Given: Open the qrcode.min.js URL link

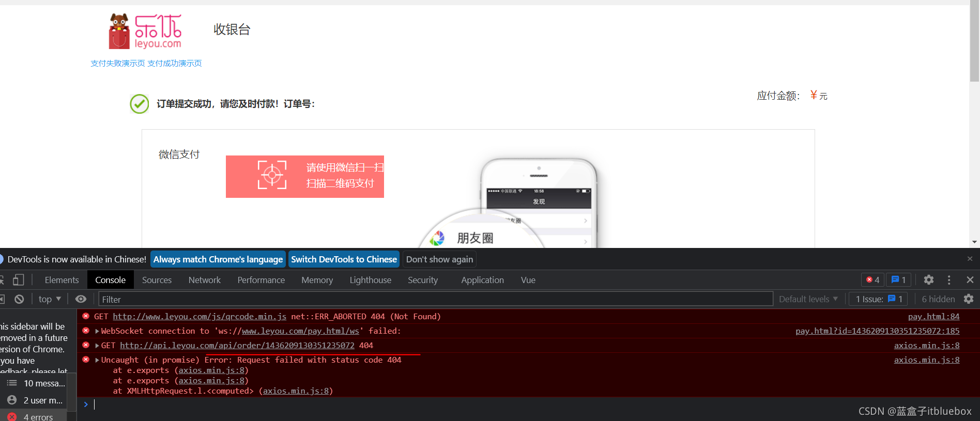Looking at the screenshot, I should [200, 317].
